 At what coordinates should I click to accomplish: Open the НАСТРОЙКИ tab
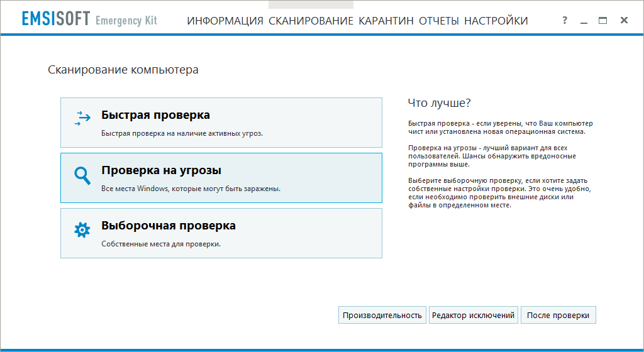pos(496,21)
